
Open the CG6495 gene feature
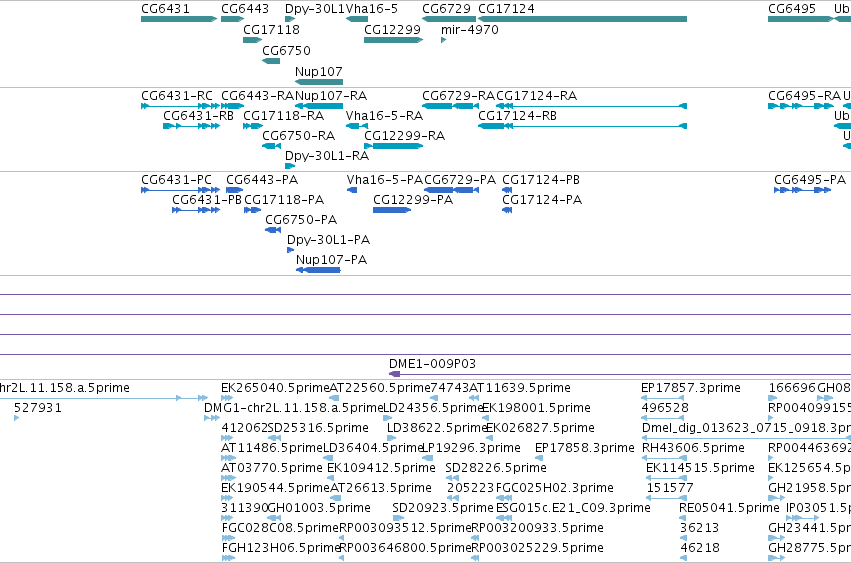click(800, 19)
